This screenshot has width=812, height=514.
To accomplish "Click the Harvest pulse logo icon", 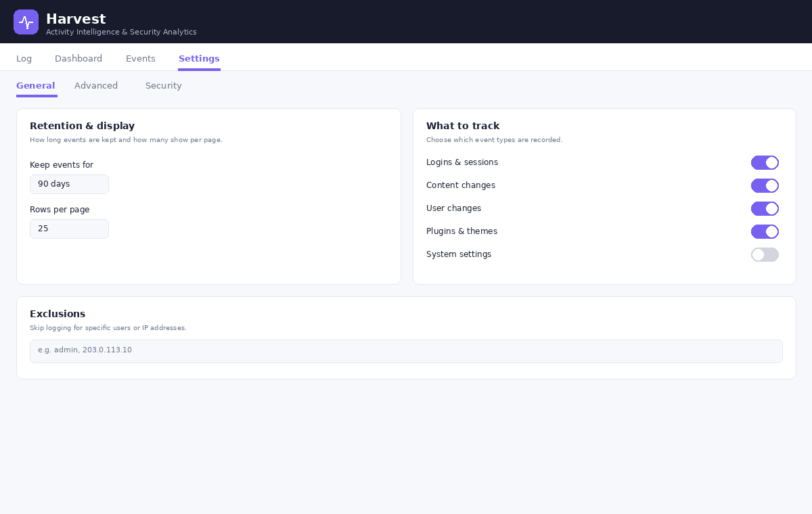I will pyautogui.click(x=26, y=22).
